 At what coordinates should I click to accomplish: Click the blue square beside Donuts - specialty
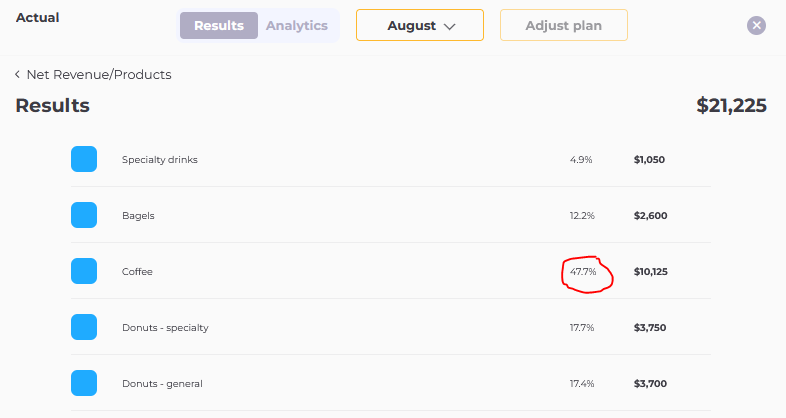click(84, 327)
